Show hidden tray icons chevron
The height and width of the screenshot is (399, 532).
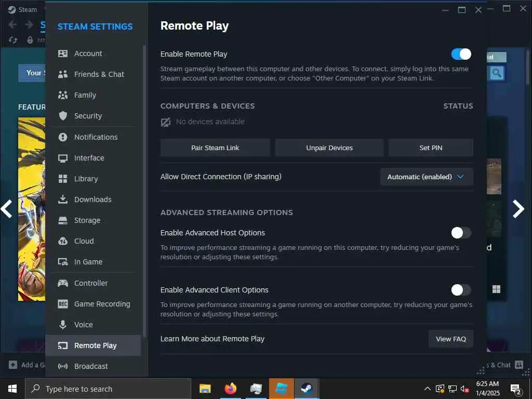(428, 389)
